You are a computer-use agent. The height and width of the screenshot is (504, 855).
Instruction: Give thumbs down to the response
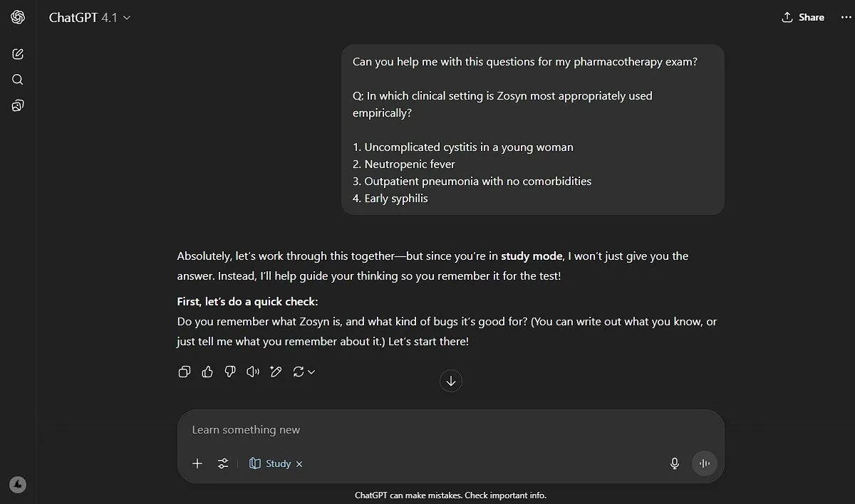tap(230, 372)
